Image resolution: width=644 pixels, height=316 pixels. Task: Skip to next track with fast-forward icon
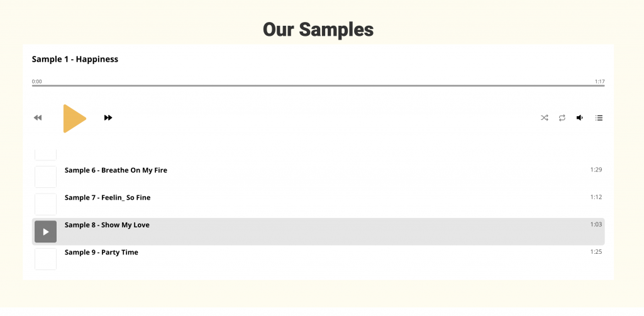pos(108,117)
